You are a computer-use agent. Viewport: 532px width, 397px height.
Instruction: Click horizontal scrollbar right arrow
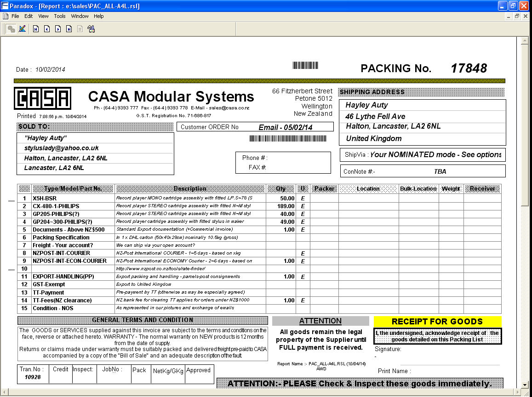pyautogui.click(x=518, y=392)
